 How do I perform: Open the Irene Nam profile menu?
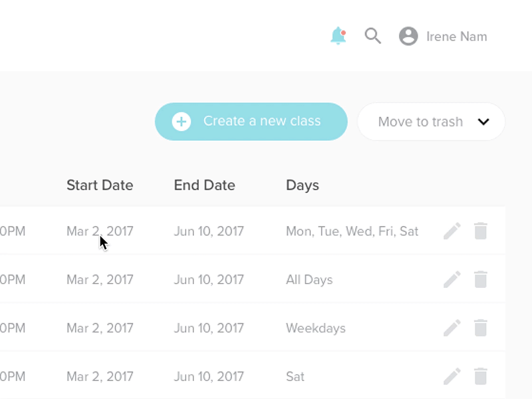[x=456, y=37]
